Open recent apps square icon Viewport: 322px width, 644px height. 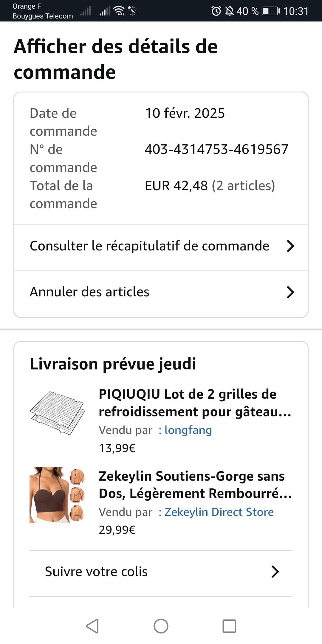point(229,626)
